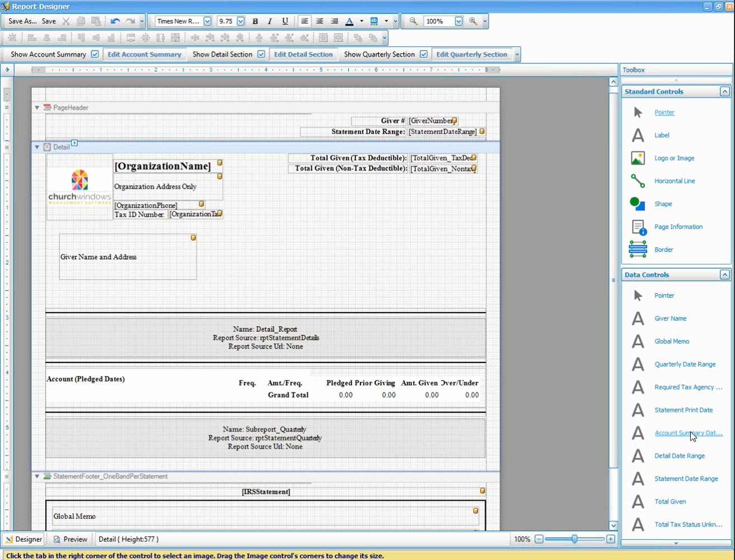This screenshot has height=560, width=735.
Task: Switch to the Designer tab
Action: 24,539
